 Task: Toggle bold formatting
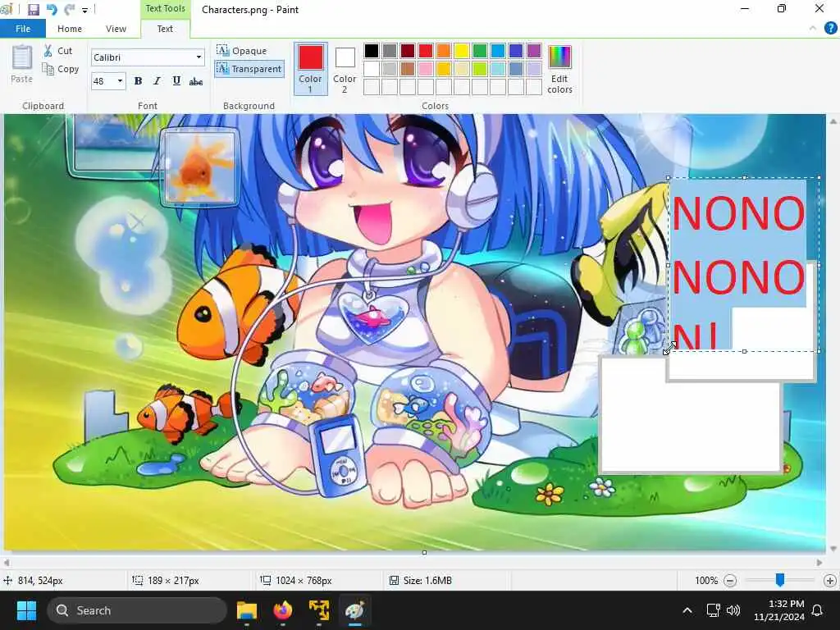(138, 81)
